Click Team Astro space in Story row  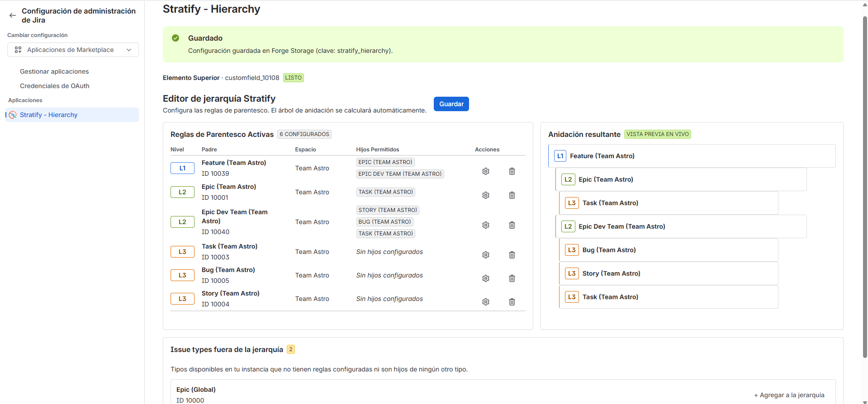(x=312, y=299)
